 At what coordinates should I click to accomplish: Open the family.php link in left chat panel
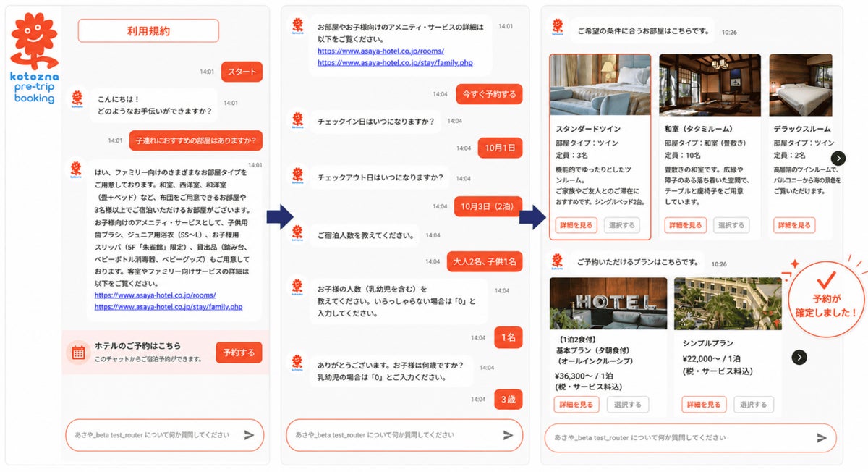tap(168, 307)
